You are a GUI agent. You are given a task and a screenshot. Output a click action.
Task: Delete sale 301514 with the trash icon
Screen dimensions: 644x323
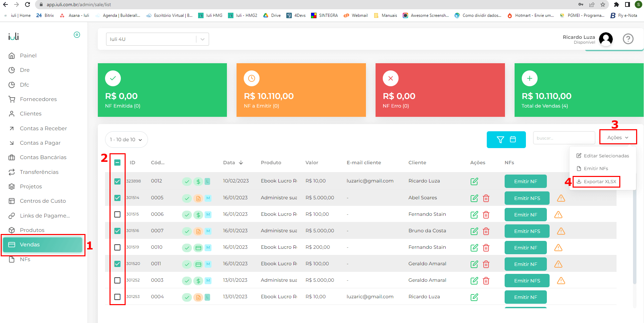[x=486, y=198]
